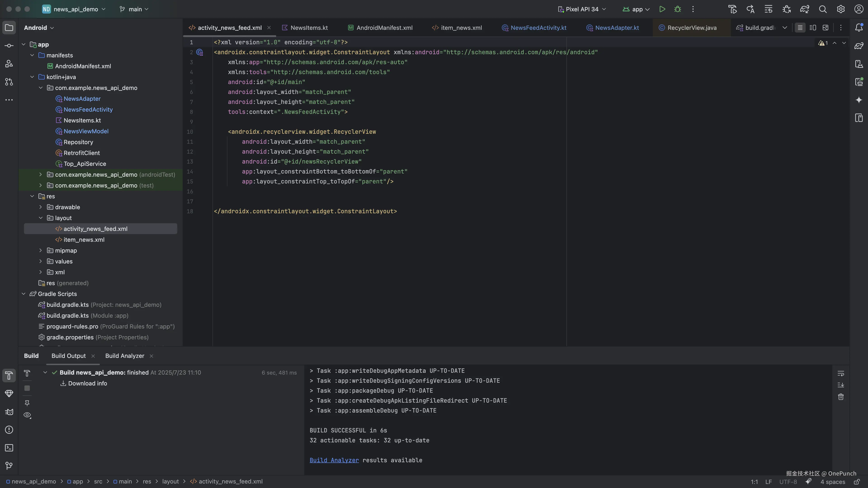Open the Logcat tool window icon
This screenshot has width=868, height=488.
coord(9,412)
